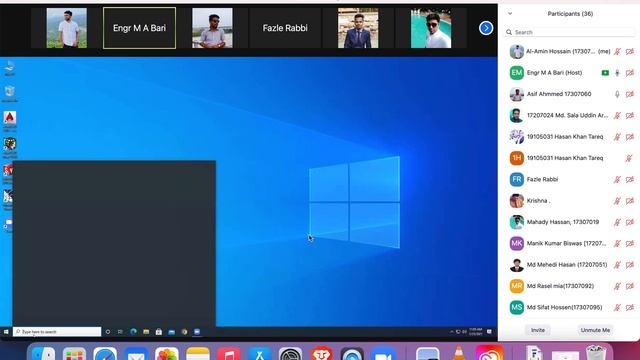Click the orange 1H avatar of Hasan Khan Tareq
Image resolution: width=640 pixels, height=360 pixels.
[517, 158]
